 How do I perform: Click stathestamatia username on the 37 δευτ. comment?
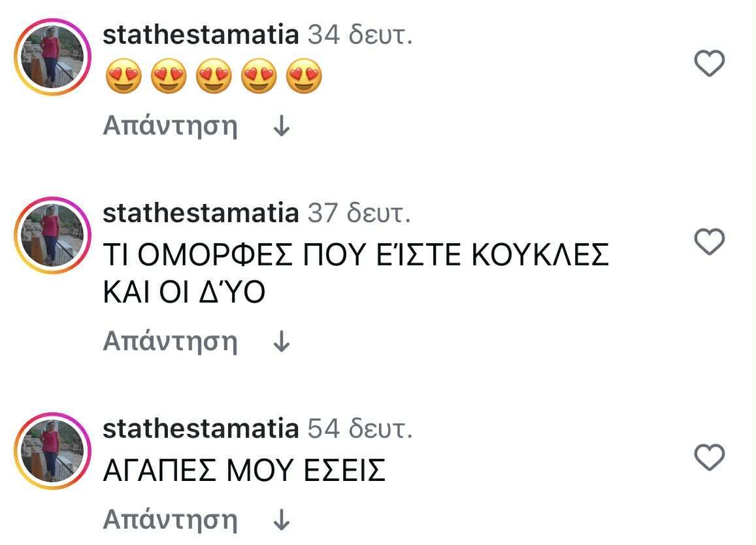pyautogui.click(x=201, y=213)
